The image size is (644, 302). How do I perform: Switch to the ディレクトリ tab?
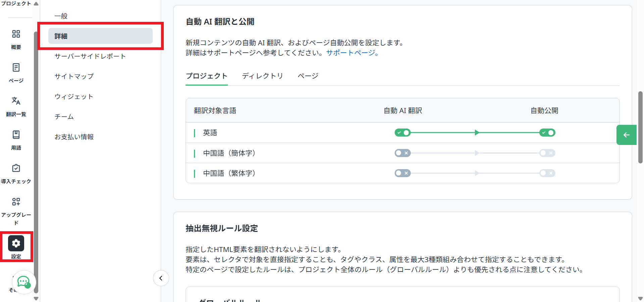263,76
